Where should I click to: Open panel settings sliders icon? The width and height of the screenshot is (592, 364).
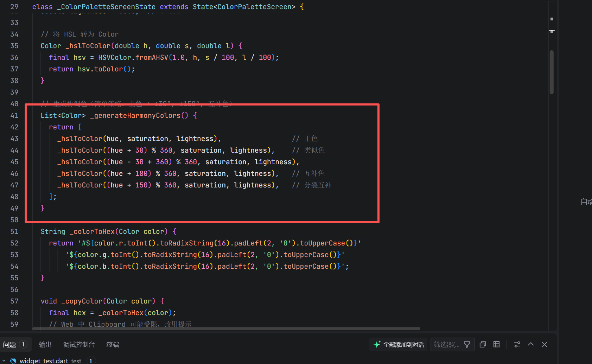coord(517,344)
